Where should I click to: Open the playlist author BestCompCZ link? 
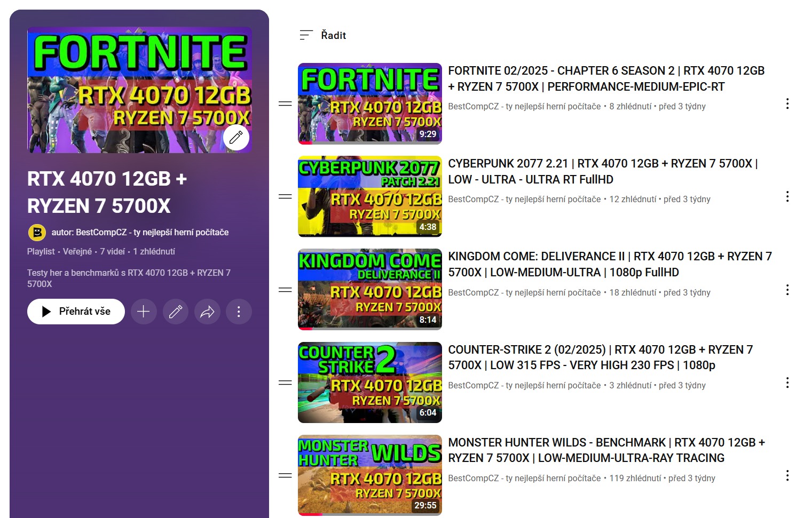(x=140, y=233)
